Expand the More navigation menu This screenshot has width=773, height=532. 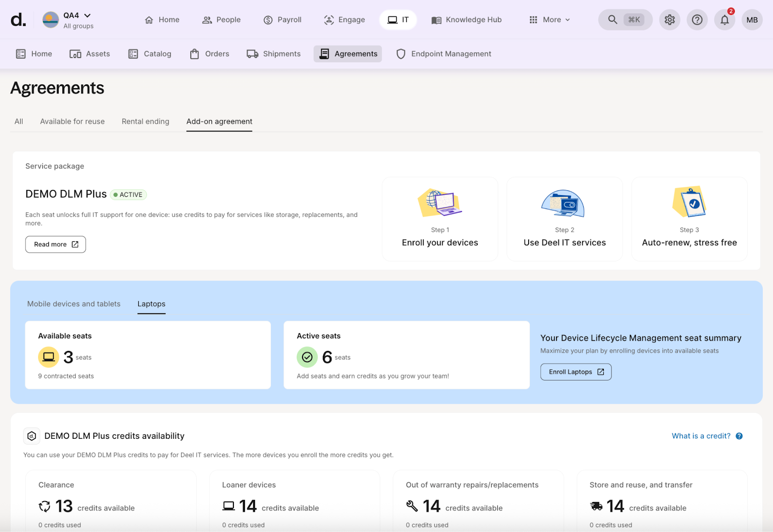click(x=550, y=20)
